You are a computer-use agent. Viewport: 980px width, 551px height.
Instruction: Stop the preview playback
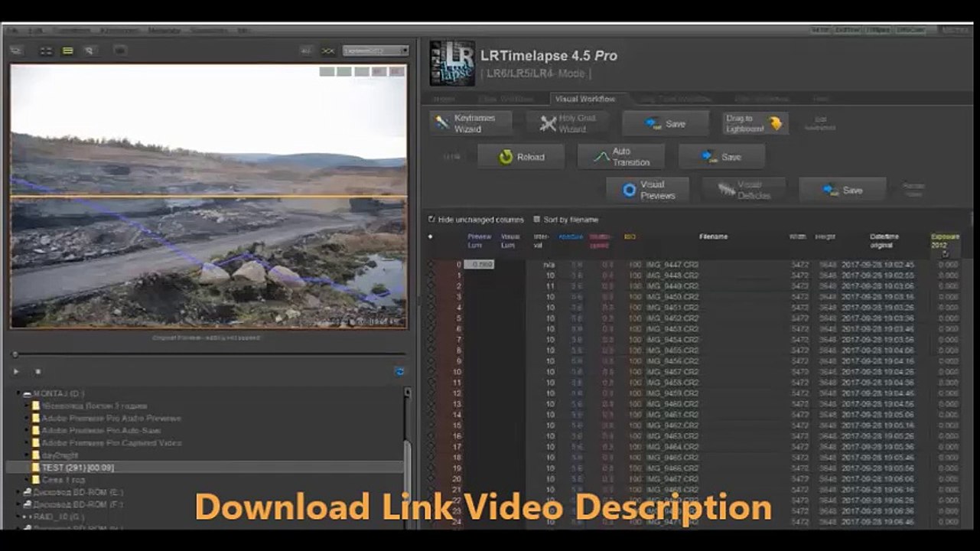(x=37, y=372)
